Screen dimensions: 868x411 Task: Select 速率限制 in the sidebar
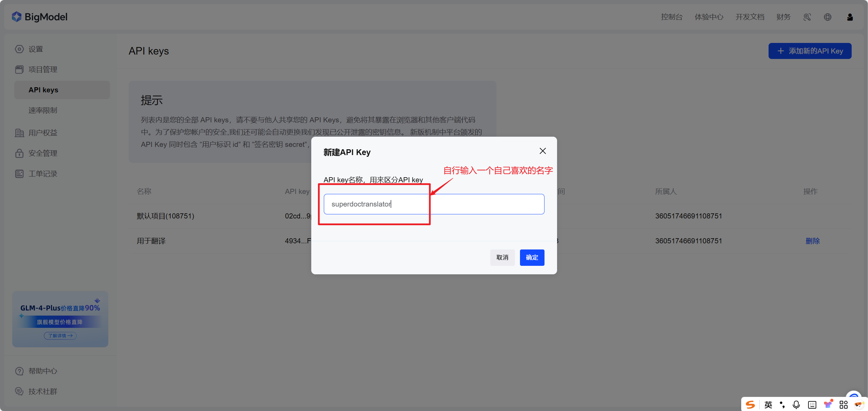pyautogui.click(x=43, y=110)
